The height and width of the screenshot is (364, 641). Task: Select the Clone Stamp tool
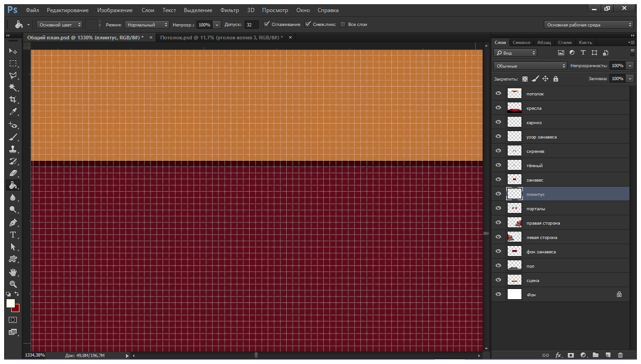pos(13,149)
